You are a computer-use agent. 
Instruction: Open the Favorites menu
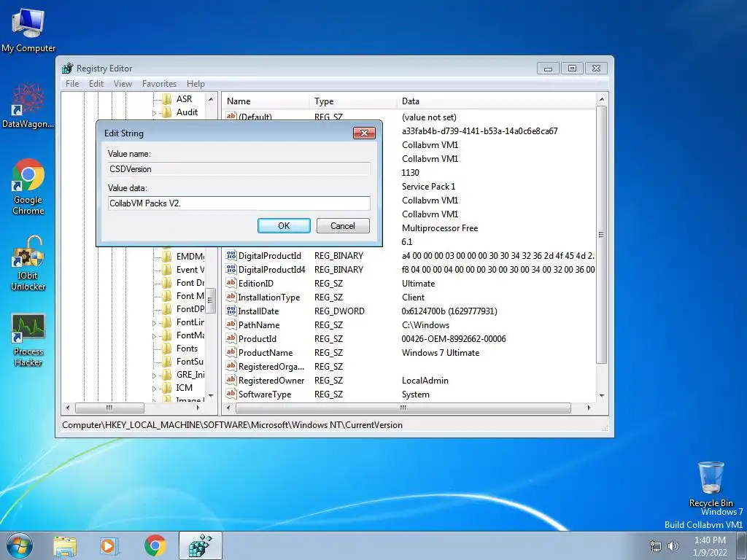pyautogui.click(x=159, y=84)
